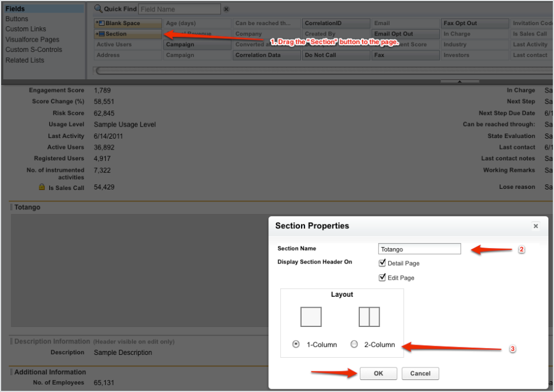This screenshot has width=554, height=392.
Task: Click the Last contact notes label
Action: click(508, 159)
